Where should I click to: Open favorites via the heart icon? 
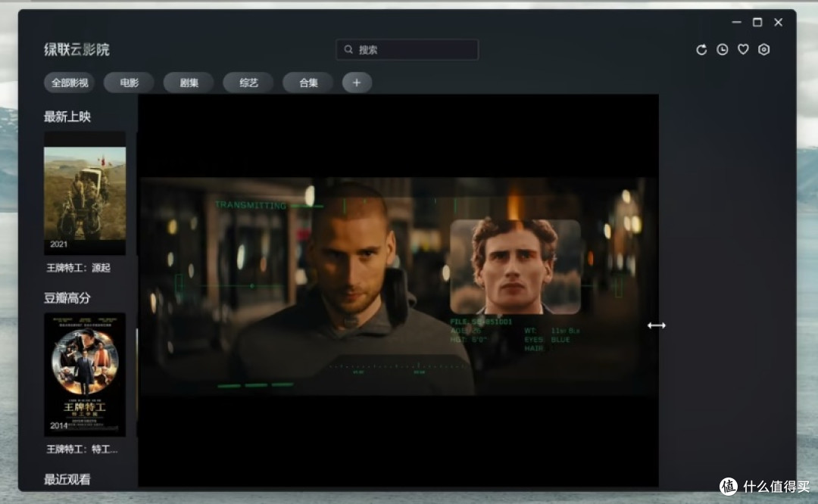743,49
